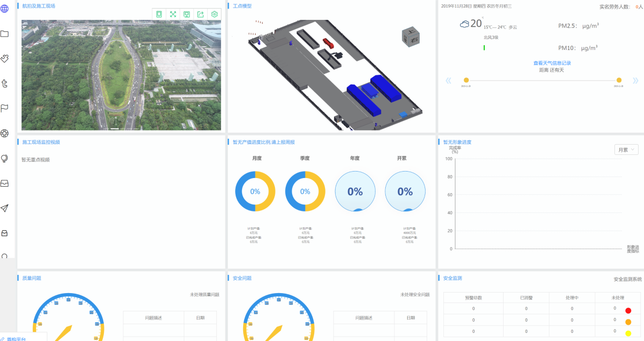Viewport: 644px width, 341px height.
Task: Click the save disk icon above aerial photo
Action: click(187, 14)
